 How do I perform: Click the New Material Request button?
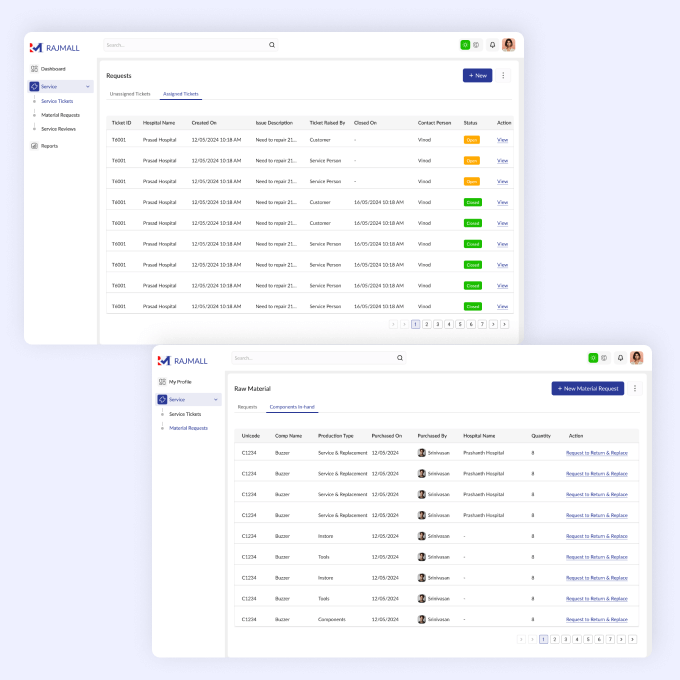click(587, 388)
